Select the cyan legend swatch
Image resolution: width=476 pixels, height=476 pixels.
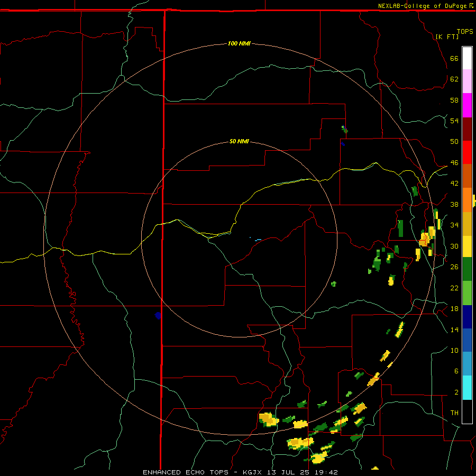(x=467, y=388)
